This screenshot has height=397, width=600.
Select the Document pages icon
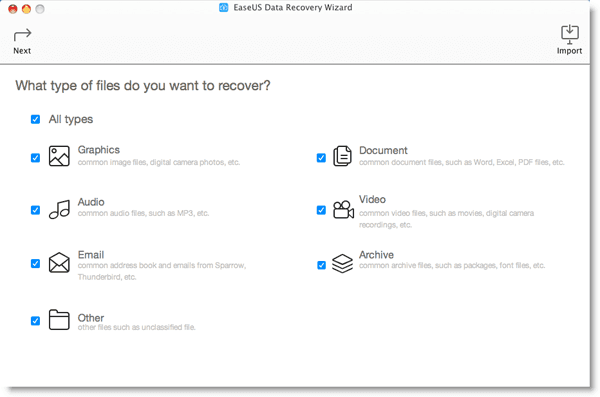342,156
